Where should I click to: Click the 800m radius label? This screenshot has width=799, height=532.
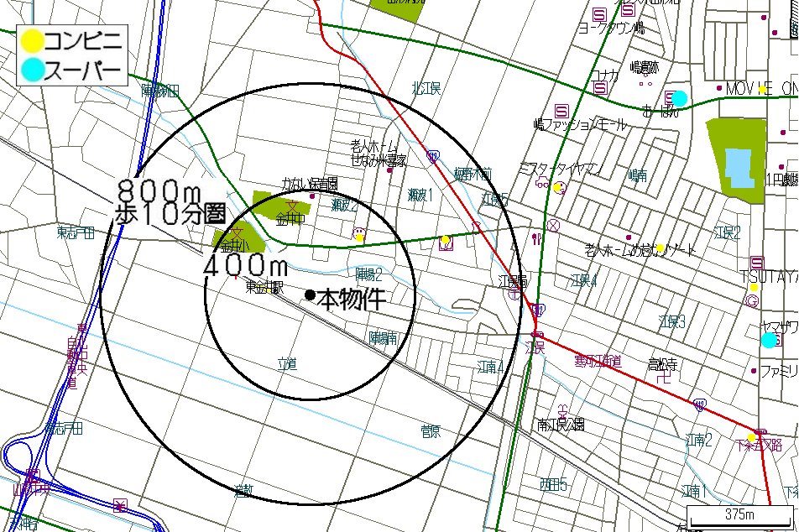pos(159,192)
